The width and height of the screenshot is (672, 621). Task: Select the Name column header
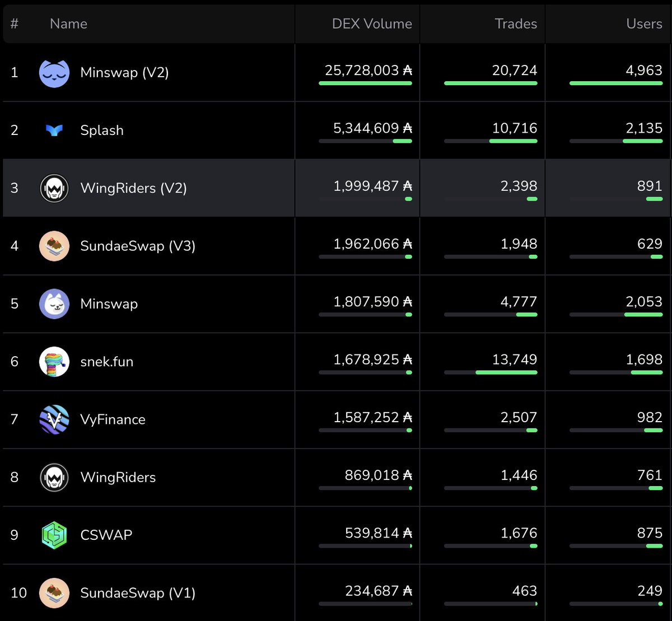(x=68, y=24)
